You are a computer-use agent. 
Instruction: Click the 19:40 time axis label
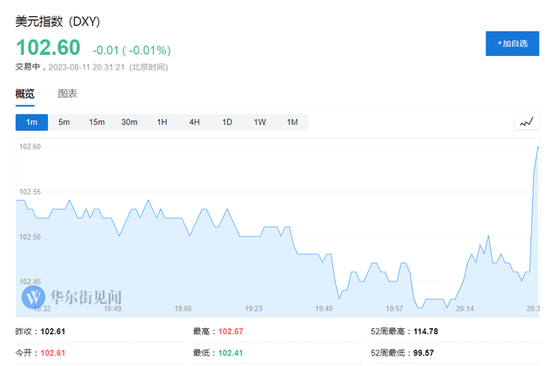pos(324,308)
